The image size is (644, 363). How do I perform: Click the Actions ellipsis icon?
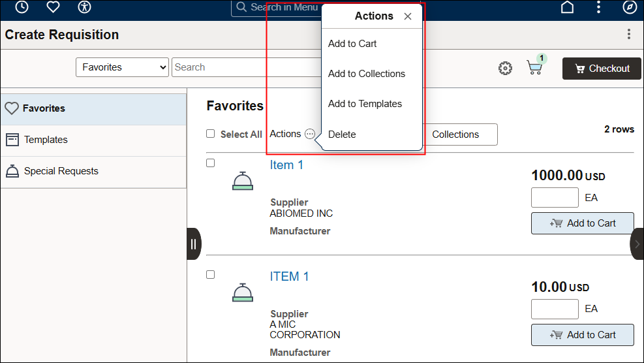pos(310,134)
